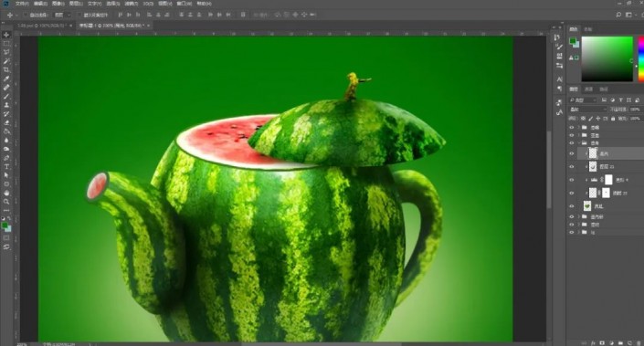Expand the bottommost layer group folder
The width and height of the screenshot is (644, 346).
coord(579,232)
